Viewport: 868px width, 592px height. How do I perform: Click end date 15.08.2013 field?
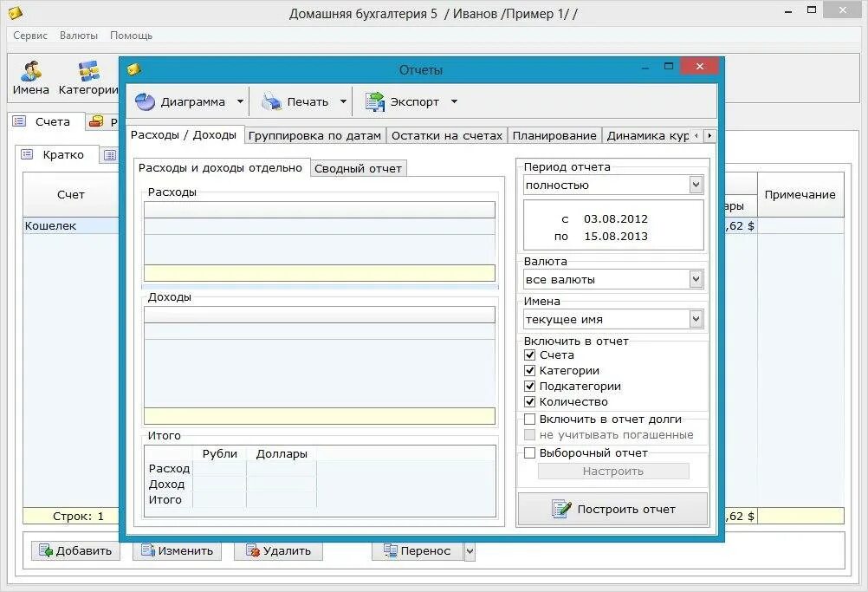point(616,236)
